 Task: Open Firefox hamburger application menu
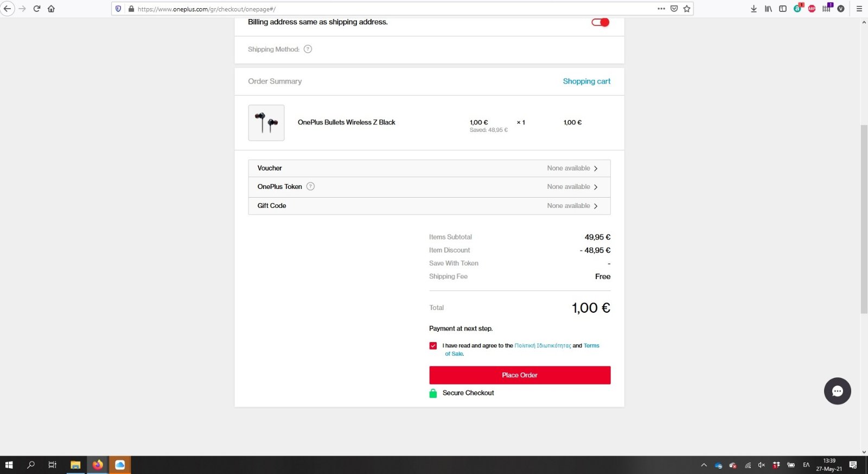859,9
